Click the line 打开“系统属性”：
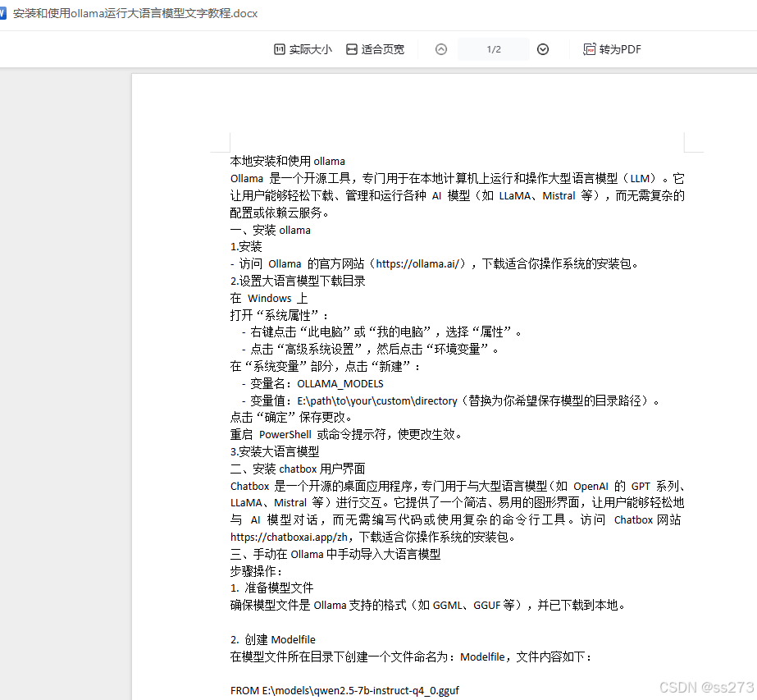The height and width of the screenshot is (700, 757). point(280,315)
